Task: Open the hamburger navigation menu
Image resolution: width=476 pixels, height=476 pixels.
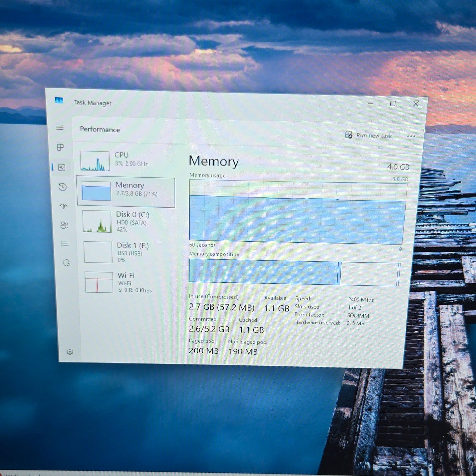Action: [x=59, y=127]
